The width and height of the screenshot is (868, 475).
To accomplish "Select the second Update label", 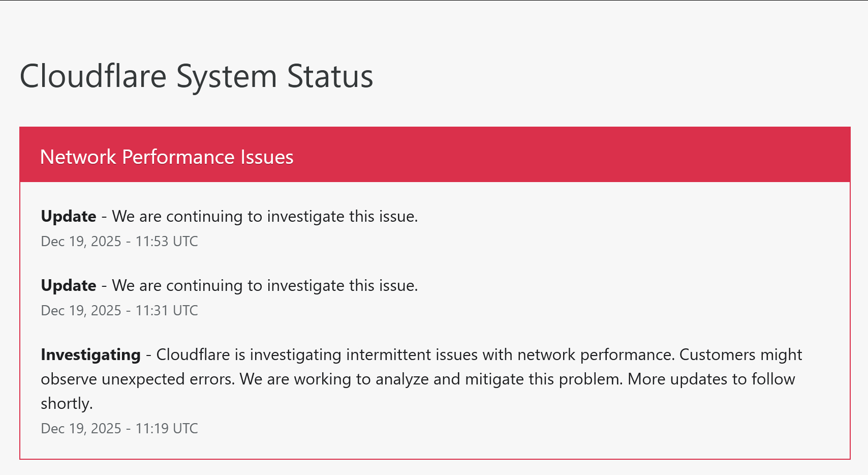I will coord(69,285).
